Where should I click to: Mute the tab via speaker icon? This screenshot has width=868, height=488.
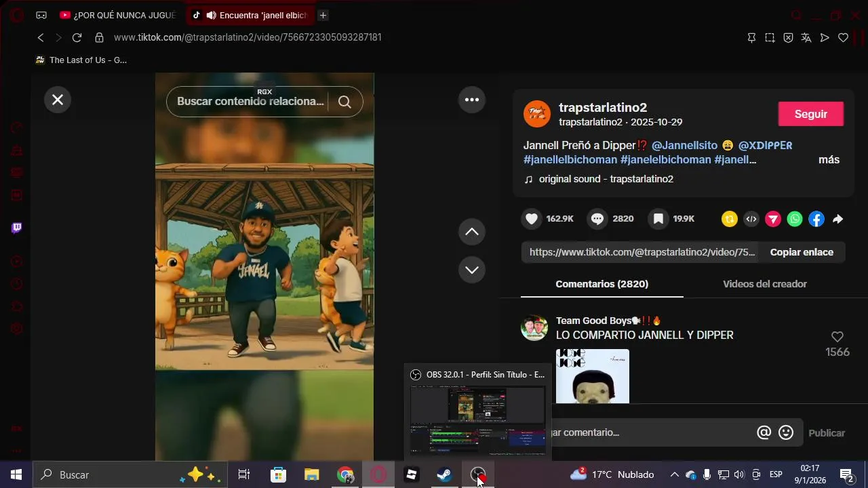tap(212, 15)
